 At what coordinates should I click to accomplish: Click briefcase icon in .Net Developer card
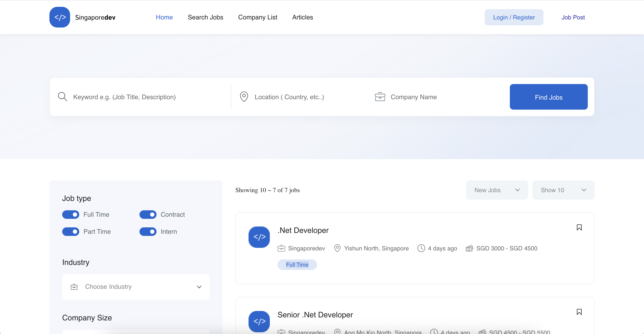coord(281,248)
